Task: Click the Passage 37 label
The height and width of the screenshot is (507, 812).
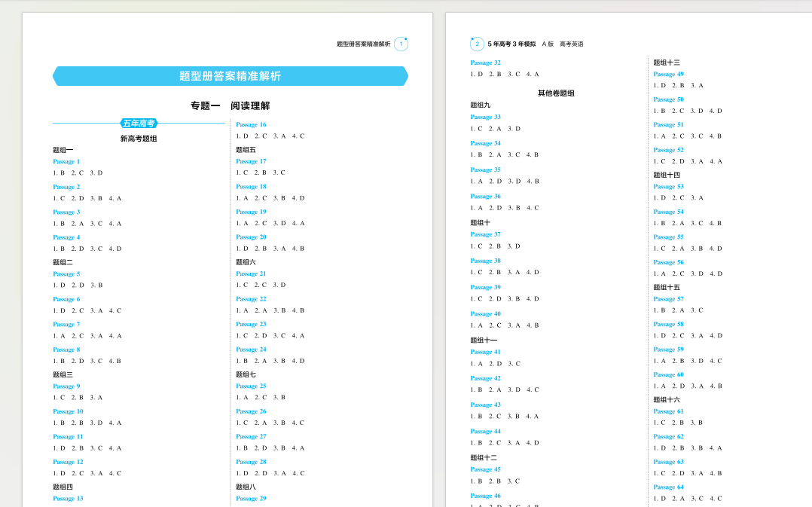Action: pyautogui.click(x=485, y=234)
